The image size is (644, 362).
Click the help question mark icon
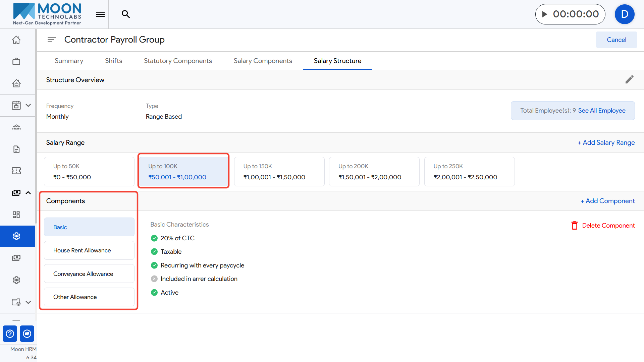pyautogui.click(x=10, y=334)
